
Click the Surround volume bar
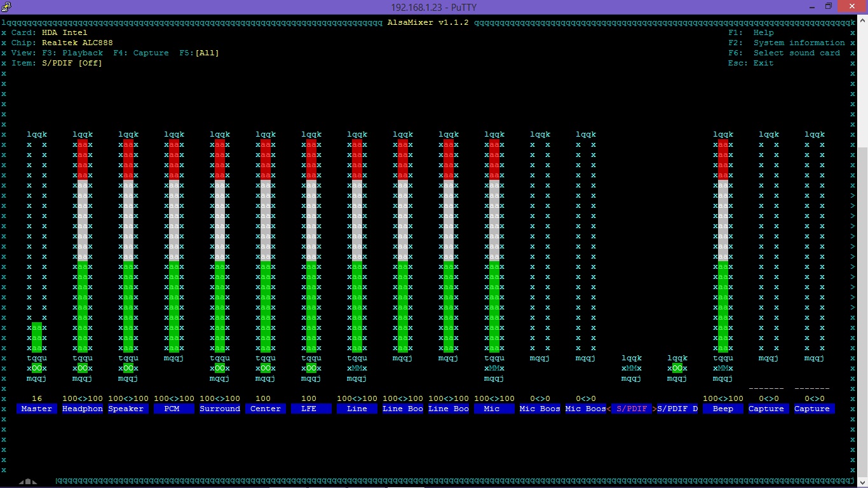click(220, 246)
